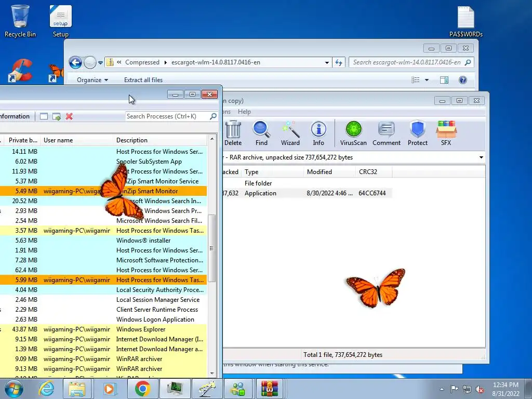Expand the Organize dropdown in Explorer
This screenshot has height=399, width=532.
[x=92, y=80]
